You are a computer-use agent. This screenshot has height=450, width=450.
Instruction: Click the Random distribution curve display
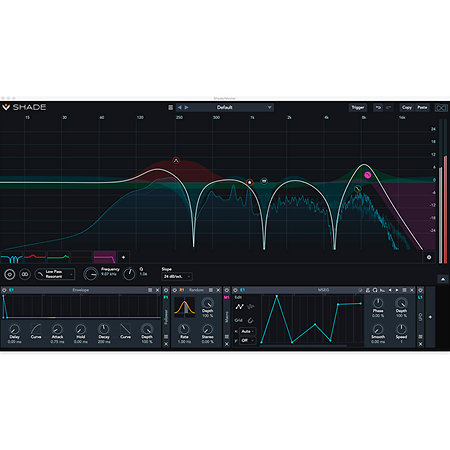tap(185, 307)
